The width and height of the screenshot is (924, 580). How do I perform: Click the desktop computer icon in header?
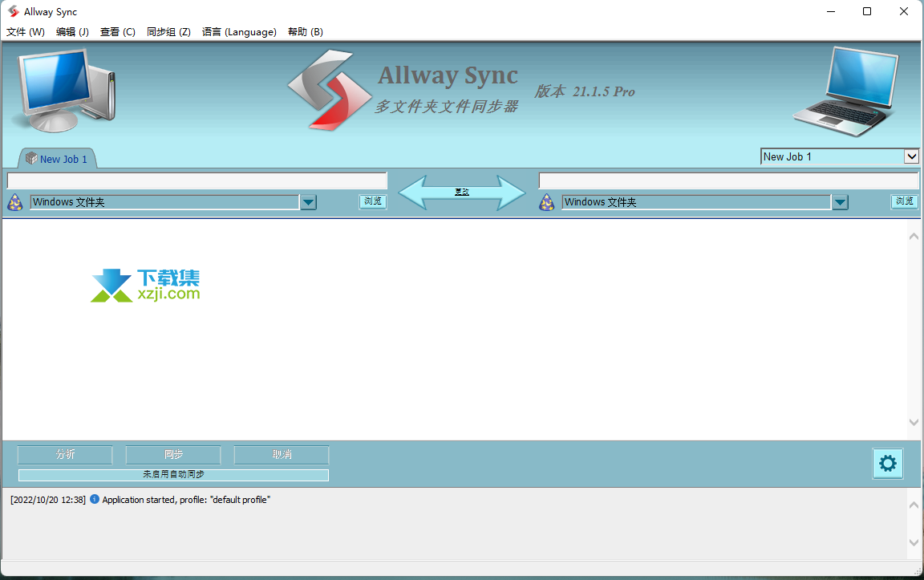(x=66, y=90)
